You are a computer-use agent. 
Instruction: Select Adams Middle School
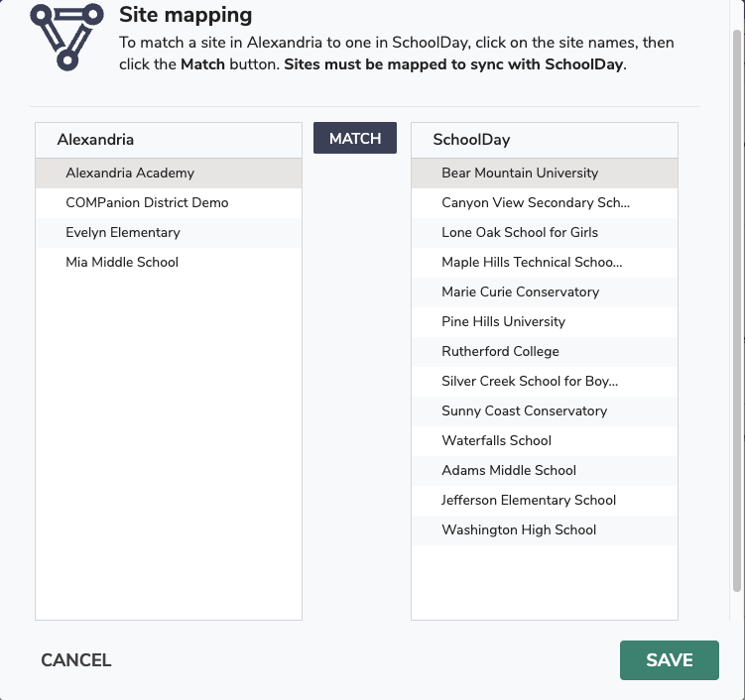pos(545,471)
